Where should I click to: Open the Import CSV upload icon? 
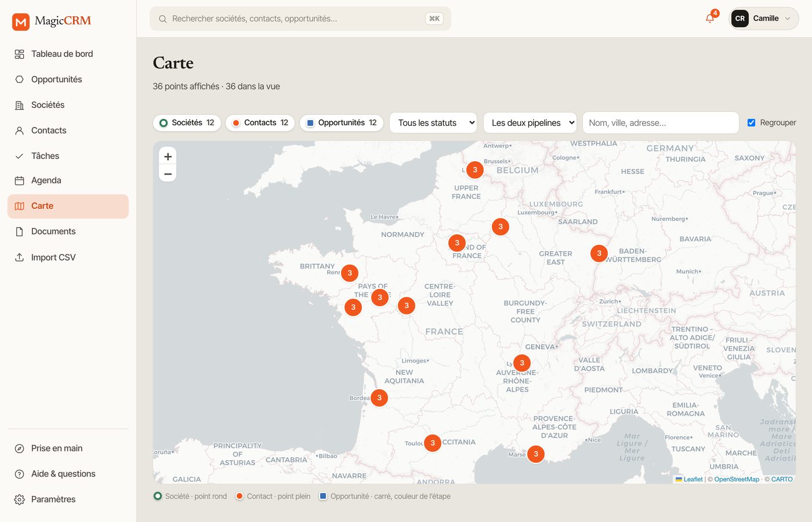[x=19, y=257]
